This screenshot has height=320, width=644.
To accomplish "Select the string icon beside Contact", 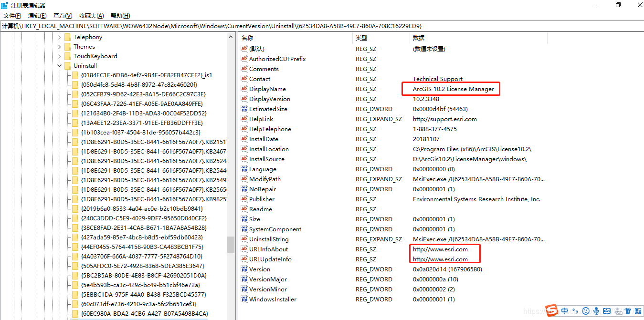I will click(244, 79).
